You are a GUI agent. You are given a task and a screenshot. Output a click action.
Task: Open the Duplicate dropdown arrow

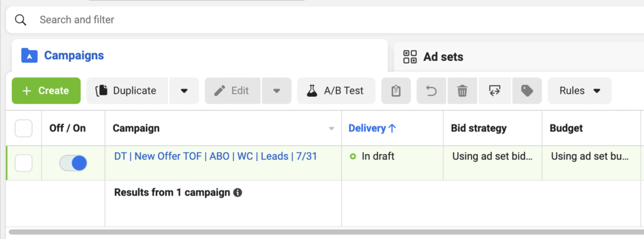[x=184, y=91]
